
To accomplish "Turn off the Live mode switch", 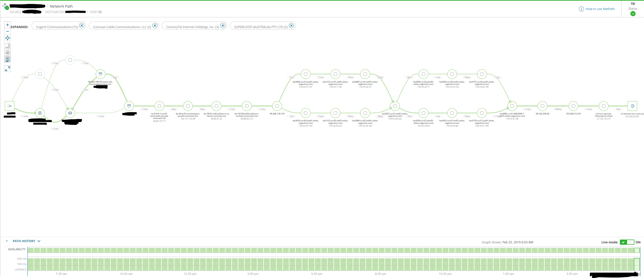I will tap(627, 242).
